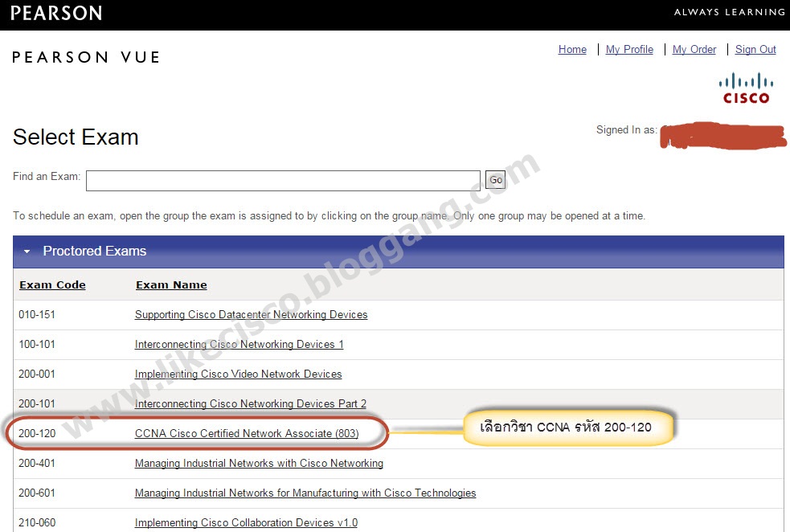Click exam code 010-151

coord(37,314)
